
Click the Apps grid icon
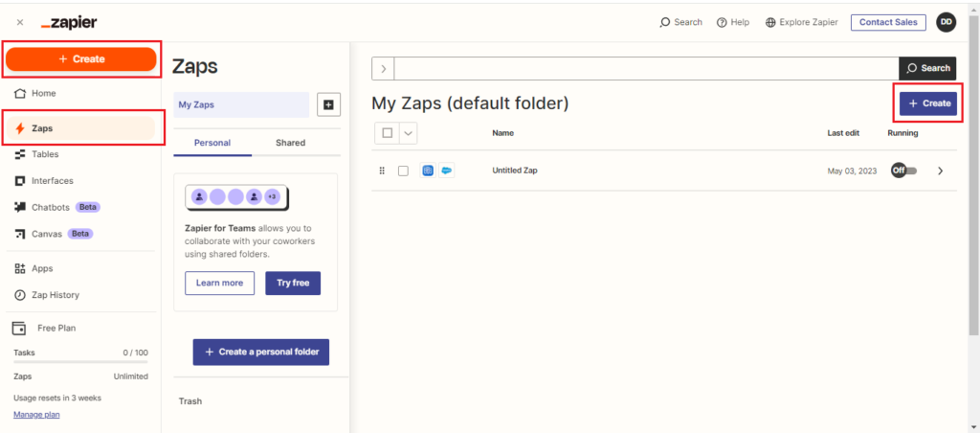pos(20,268)
